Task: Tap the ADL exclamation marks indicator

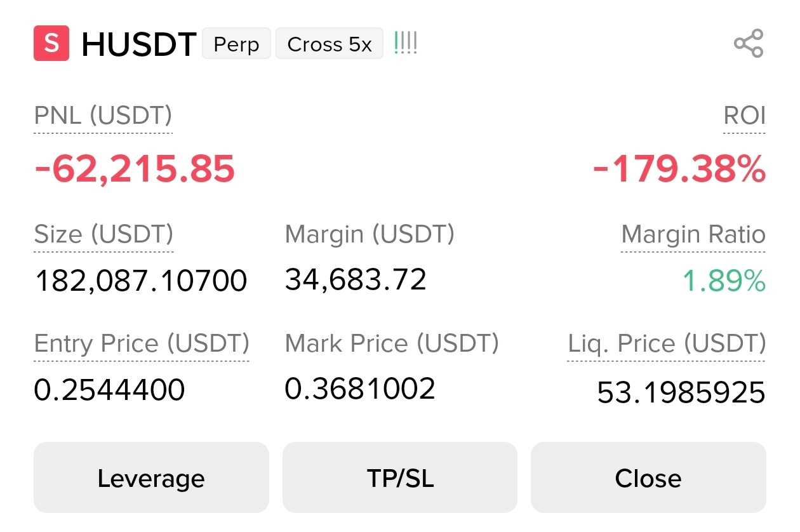Action: coord(406,43)
